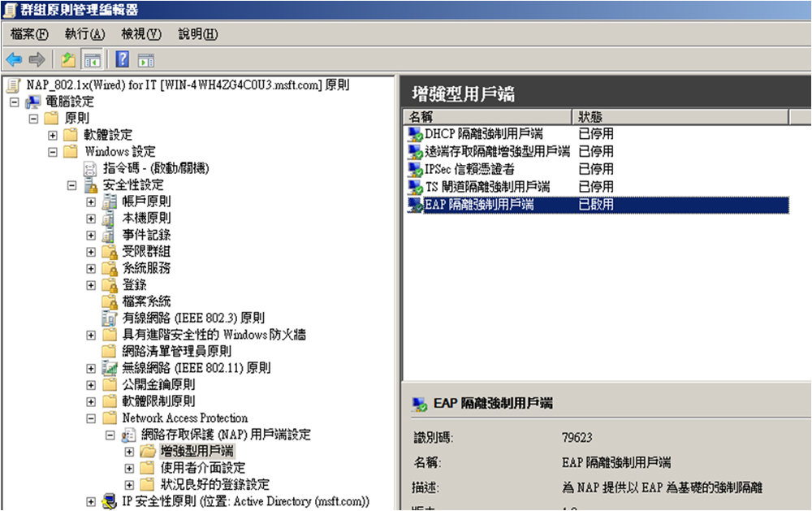The width and height of the screenshot is (812, 511).
Task: Click the IPSec 信賴憑證者 icon
Action: click(415, 170)
